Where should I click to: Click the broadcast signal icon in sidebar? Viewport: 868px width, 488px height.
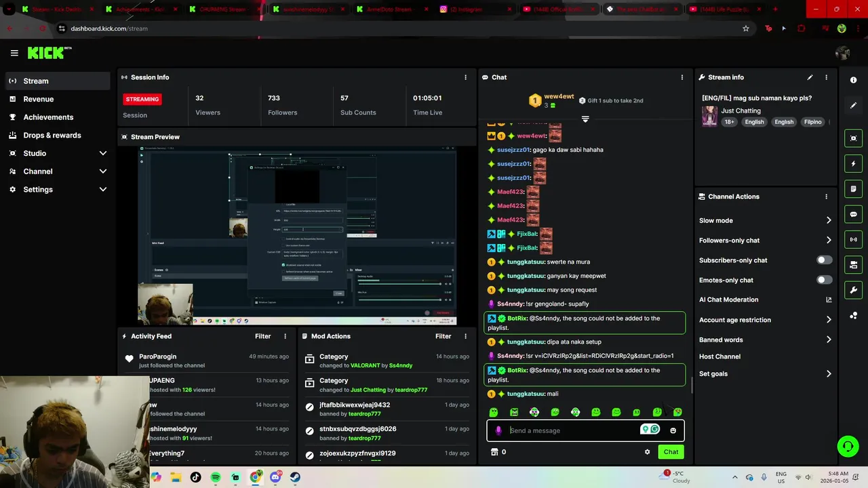coord(853,239)
